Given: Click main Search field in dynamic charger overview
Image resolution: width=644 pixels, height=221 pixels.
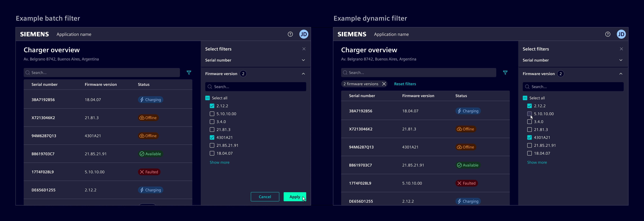Looking at the screenshot, I should tap(418, 73).
